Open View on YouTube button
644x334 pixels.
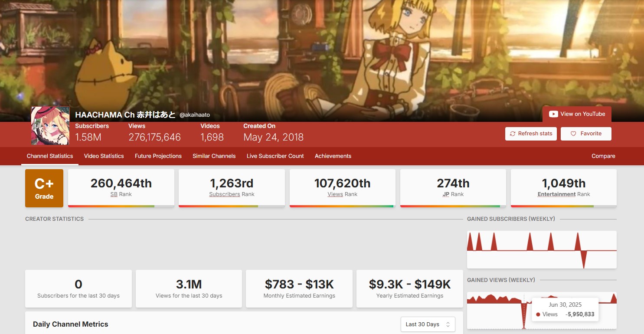click(x=577, y=114)
